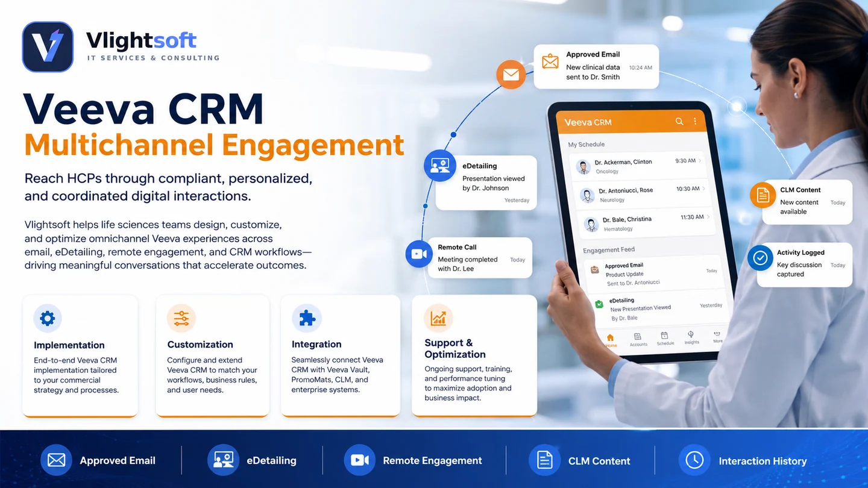Tap Dr. Ackerman's avatar in My Schedule
Image resolution: width=868 pixels, height=488 pixels.
[583, 167]
